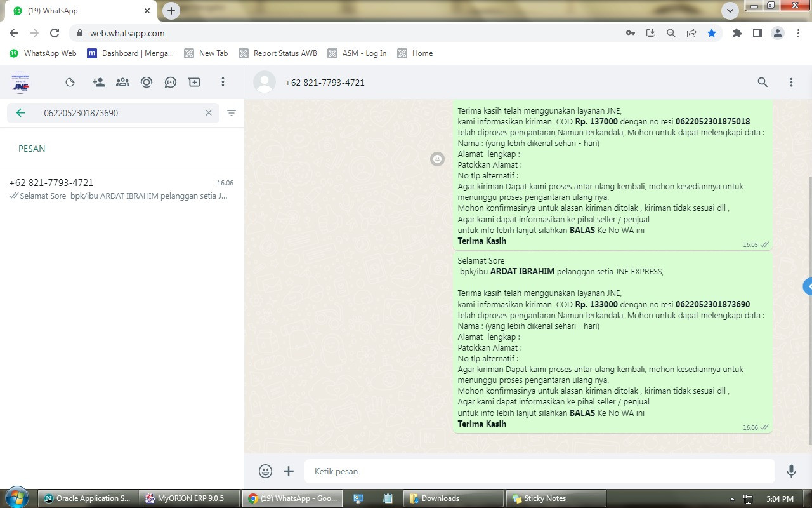Click the contact avatar in chat header
This screenshot has width=812, height=508.
[265, 83]
